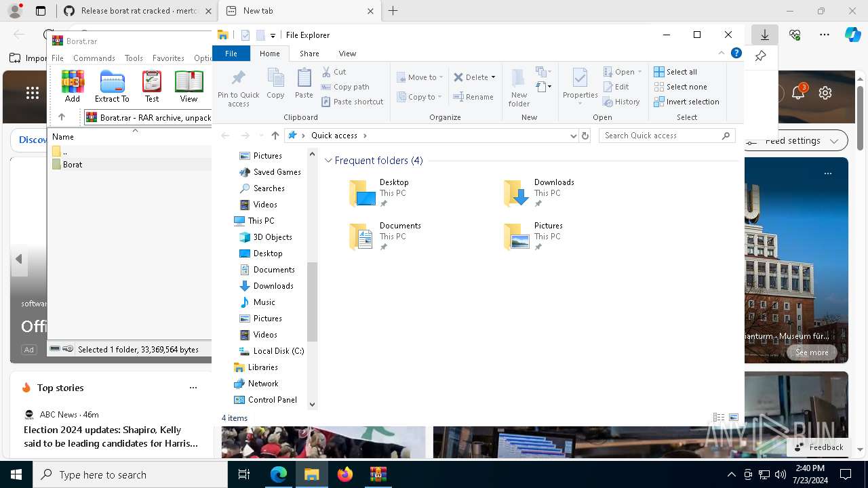The height and width of the screenshot is (488, 868).
Task: Open Task View on the taskbar
Action: pyautogui.click(x=244, y=474)
